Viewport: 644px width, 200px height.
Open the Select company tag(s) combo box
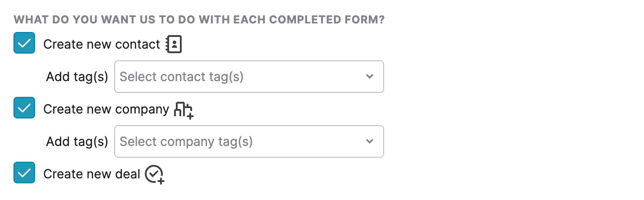249,141
